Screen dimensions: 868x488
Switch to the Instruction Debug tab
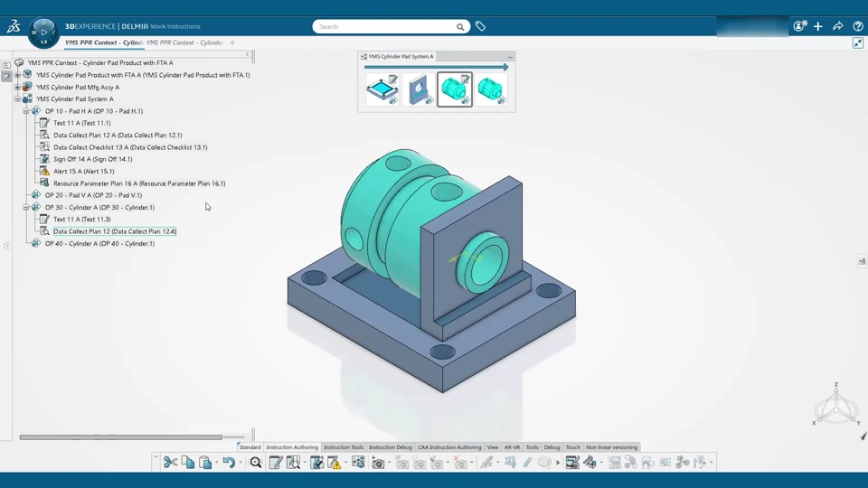[x=391, y=447]
